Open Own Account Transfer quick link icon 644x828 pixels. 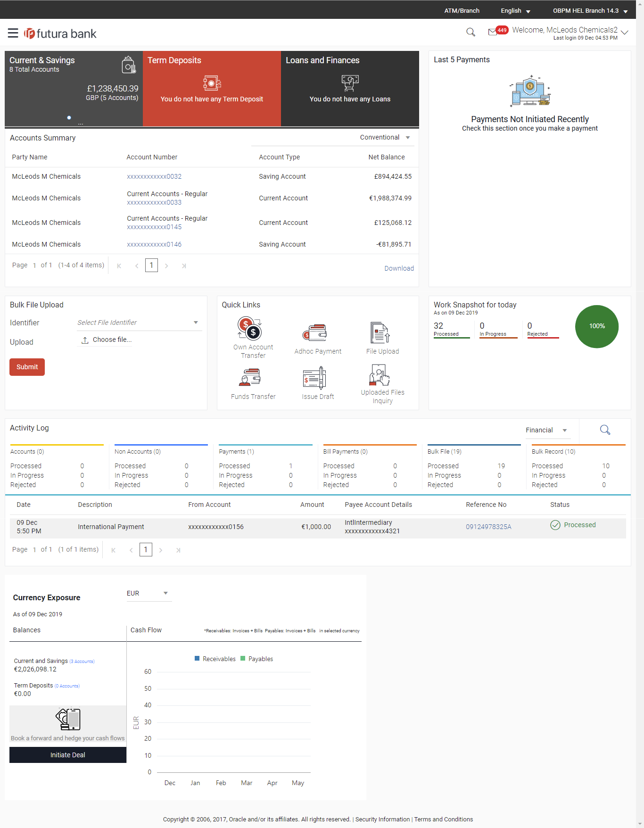[249, 328]
